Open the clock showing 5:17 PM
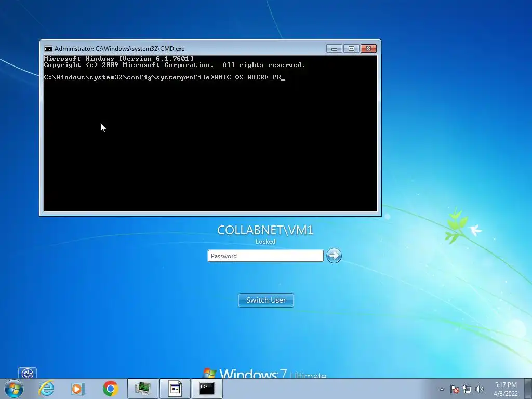 506,389
